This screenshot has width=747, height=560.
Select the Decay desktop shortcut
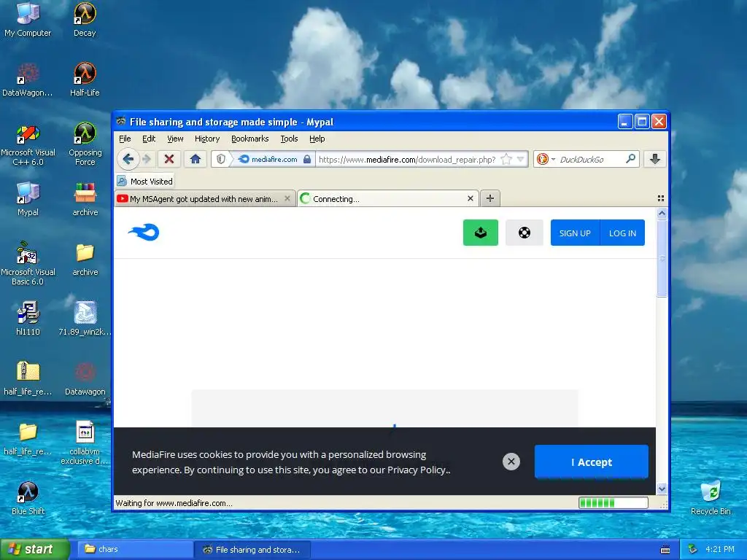[x=85, y=20]
